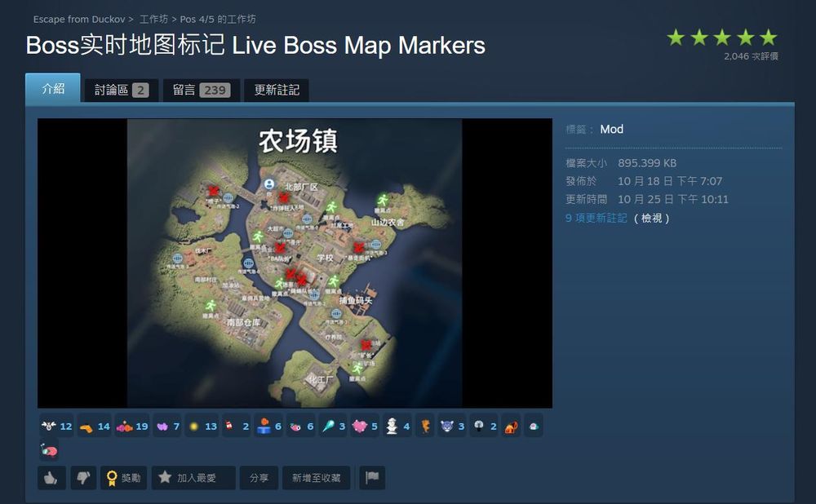Click the orange lightning award icon
This screenshot has width=816, height=504.
[x=425, y=427]
